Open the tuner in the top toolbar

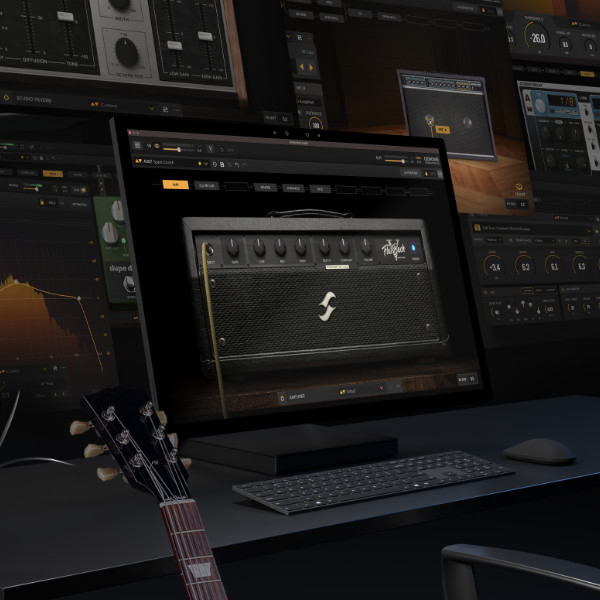[211, 148]
